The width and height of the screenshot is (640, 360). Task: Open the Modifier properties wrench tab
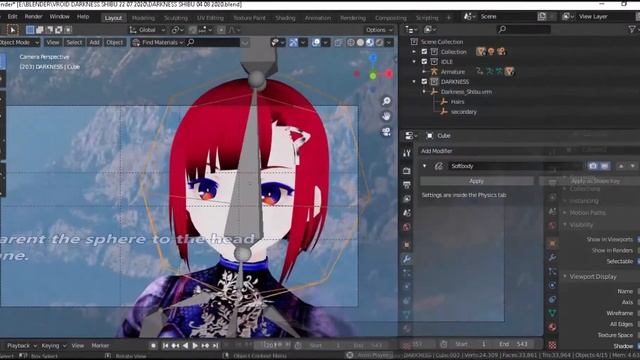pyautogui.click(x=407, y=259)
